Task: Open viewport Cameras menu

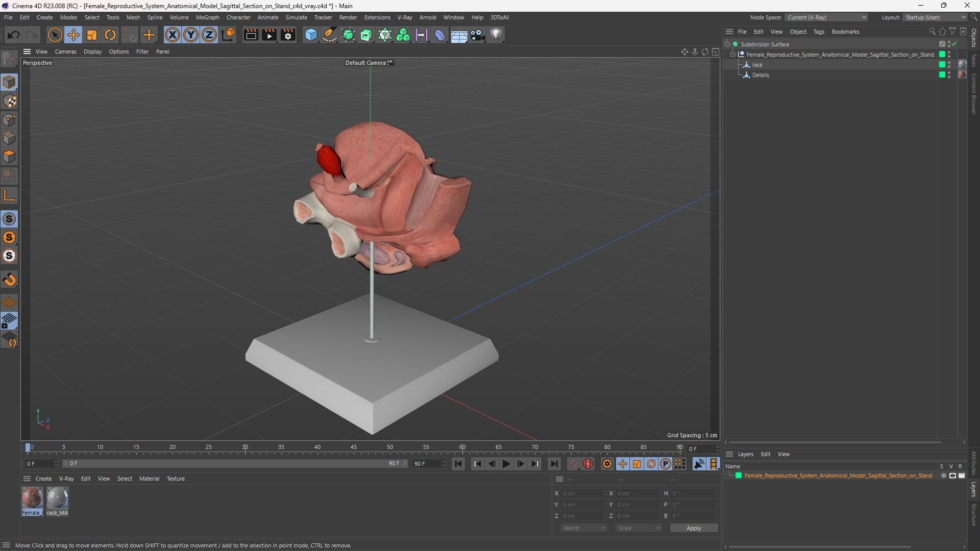Action: pyautogui.click(x=65, y=52)
